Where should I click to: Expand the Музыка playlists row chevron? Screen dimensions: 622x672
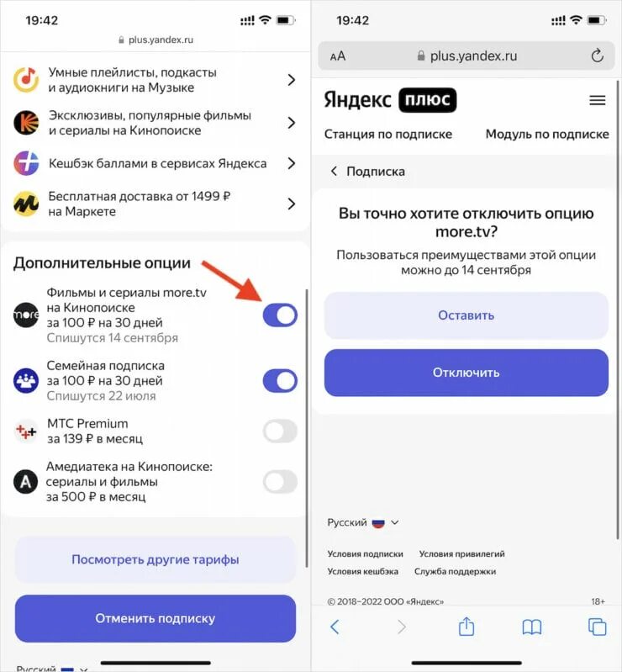[292, 80]
